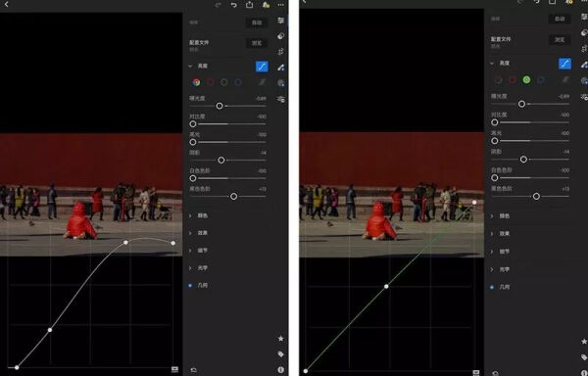Select the highlighted green curve channel, right panel
The image size is (588, 376).
pyautogui.click(x=526, y=79)
